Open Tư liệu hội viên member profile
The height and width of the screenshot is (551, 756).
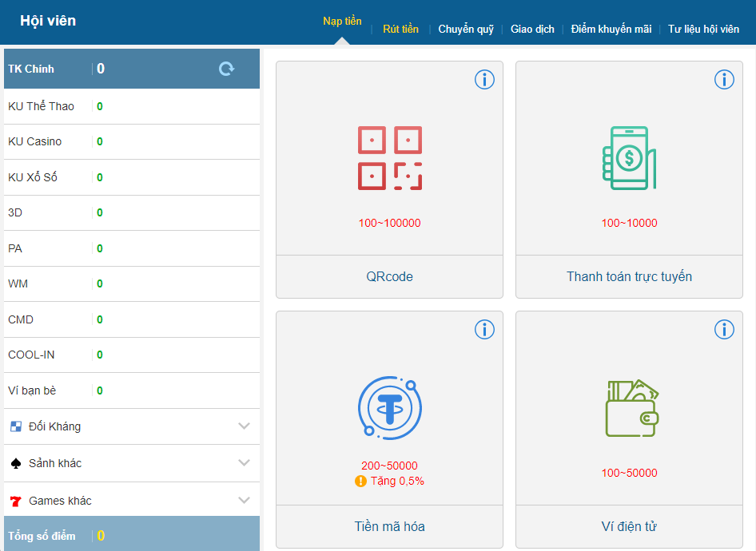click(x=703, y=30)
